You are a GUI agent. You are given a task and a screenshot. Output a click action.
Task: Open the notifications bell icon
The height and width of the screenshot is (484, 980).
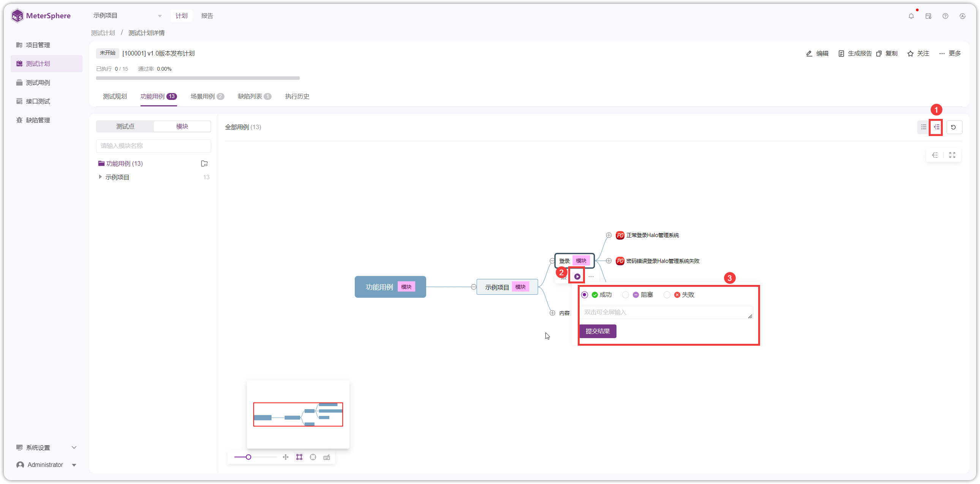point(911,16)
